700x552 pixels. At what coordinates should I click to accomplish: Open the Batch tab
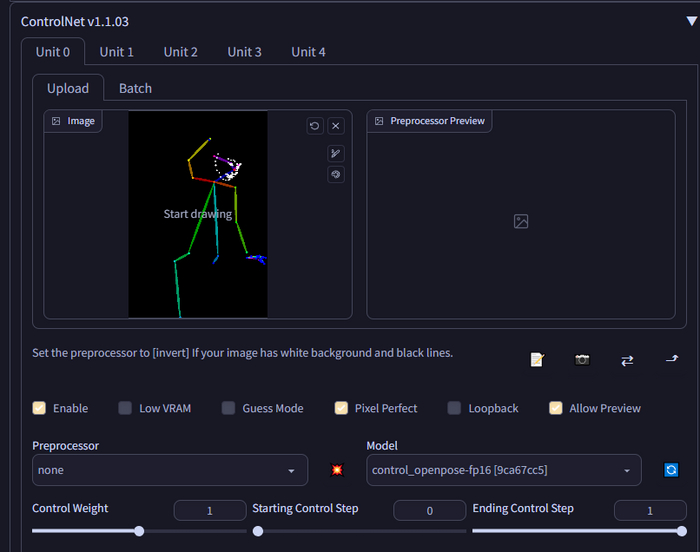tap(135, 88)
